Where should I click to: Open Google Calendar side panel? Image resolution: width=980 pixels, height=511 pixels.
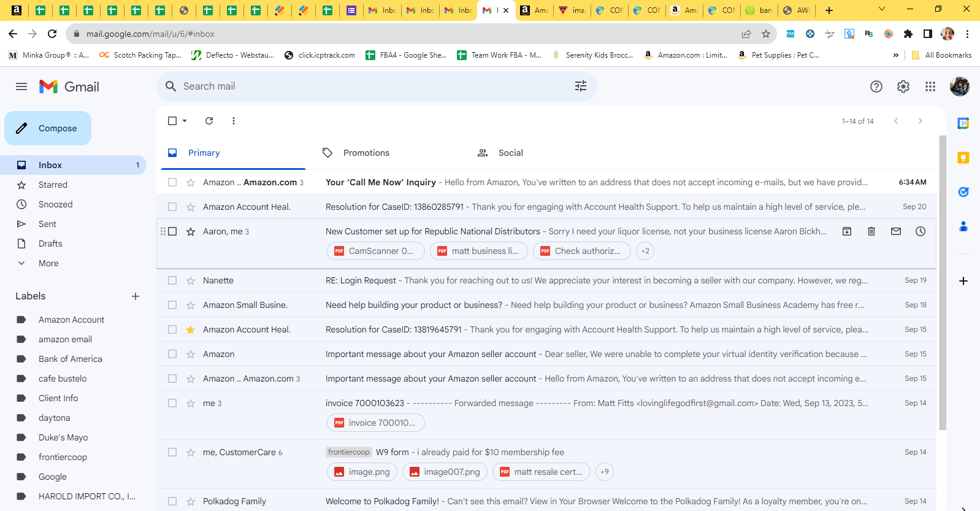click(x=963, y=123)
